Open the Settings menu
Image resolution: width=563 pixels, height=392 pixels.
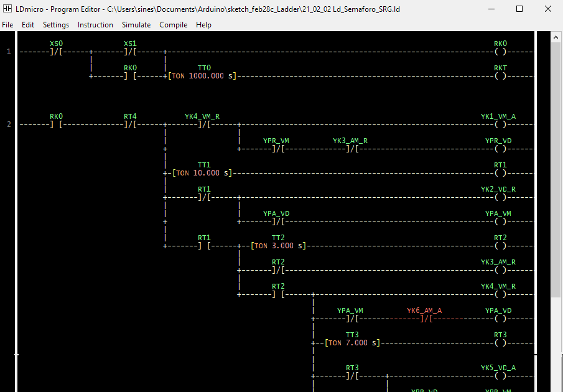(x=56, y=25)
